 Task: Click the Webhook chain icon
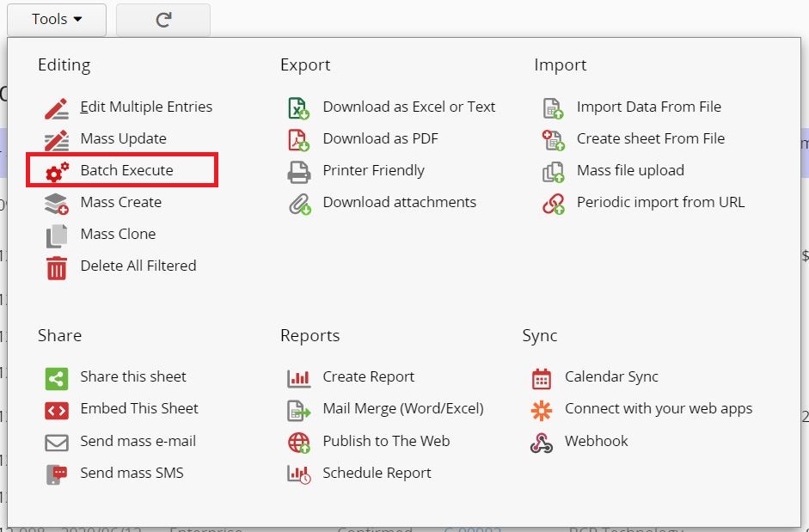click(x=540, y=441)
